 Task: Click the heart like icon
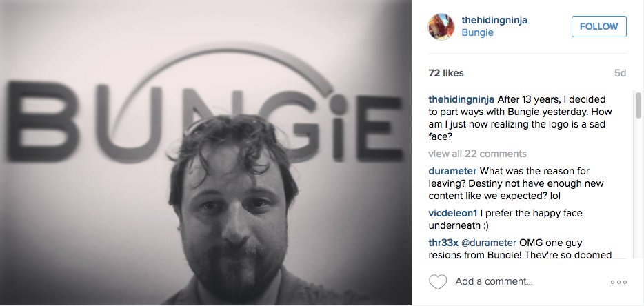pyautogui.click(x=437, y=282)
